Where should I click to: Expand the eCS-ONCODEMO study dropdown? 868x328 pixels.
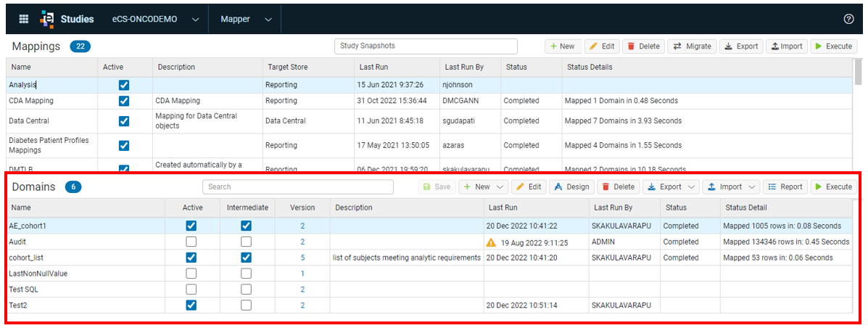(195, 20)
